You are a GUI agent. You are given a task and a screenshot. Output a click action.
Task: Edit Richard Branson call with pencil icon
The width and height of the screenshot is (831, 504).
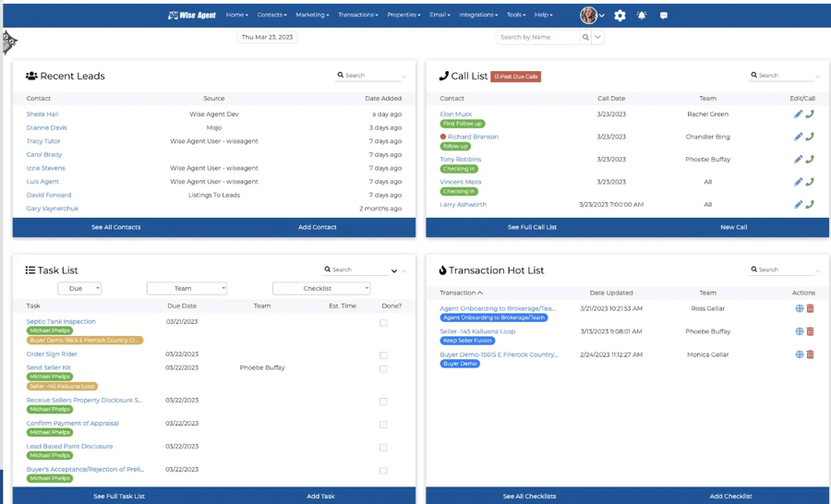pyautogui.click(x=798, y=137)
